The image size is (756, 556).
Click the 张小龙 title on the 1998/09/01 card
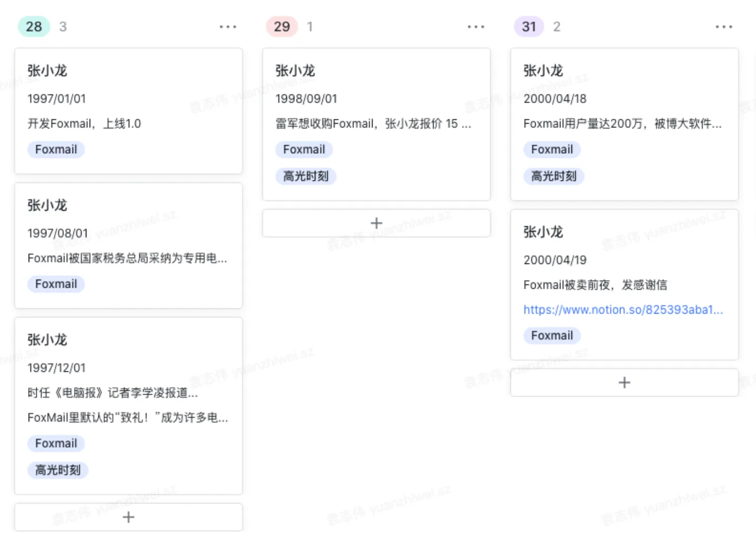[295, 71]
